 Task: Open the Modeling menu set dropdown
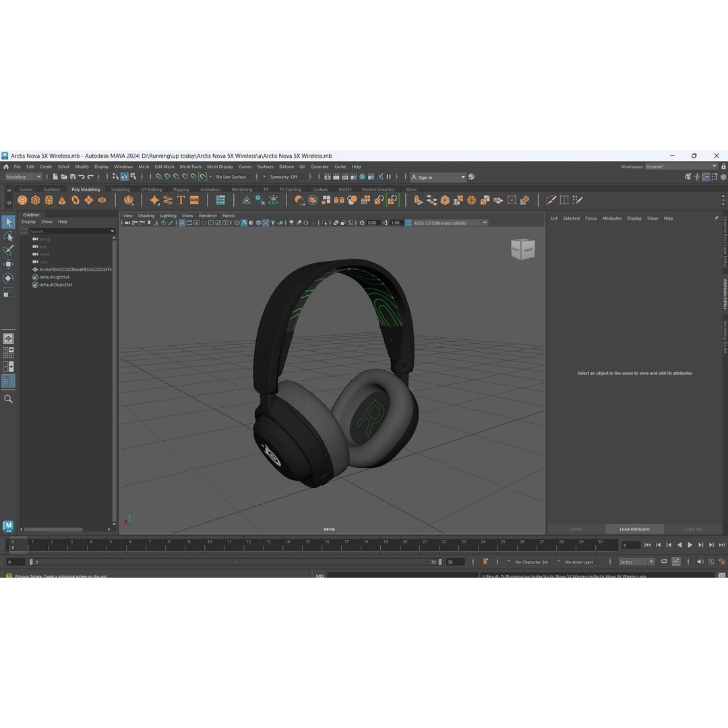[x=24, y=177]
